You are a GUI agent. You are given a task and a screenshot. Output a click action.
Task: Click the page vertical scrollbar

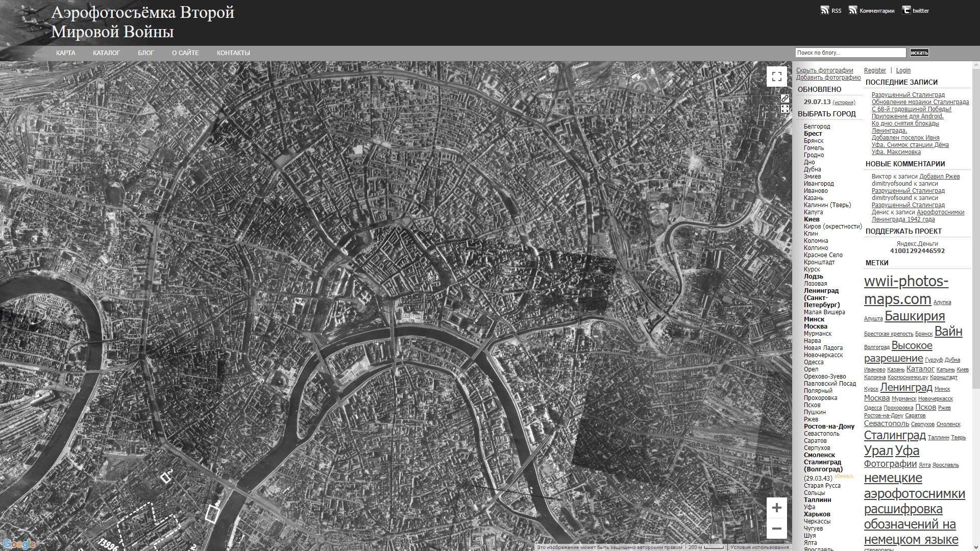pyautogui.click(x=975, y=230)
